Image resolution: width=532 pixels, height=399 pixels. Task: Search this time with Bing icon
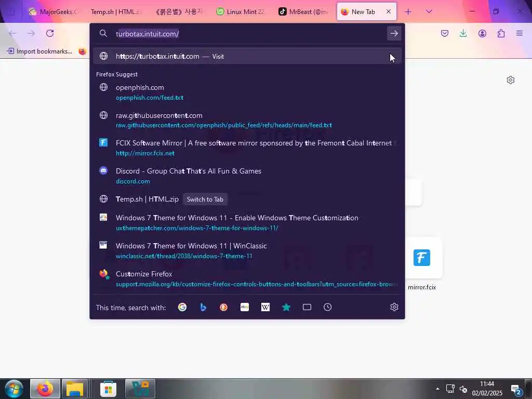[203, 307]
